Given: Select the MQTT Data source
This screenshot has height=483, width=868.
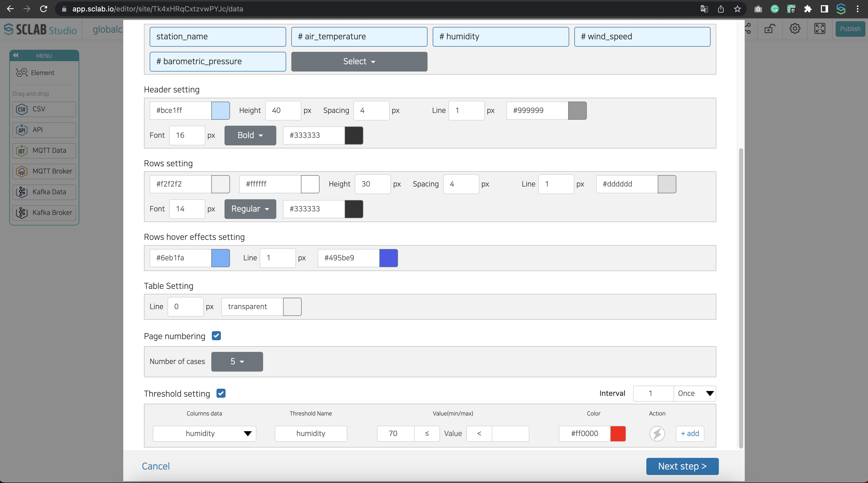Looking at the screenshot, I should 44,151.
